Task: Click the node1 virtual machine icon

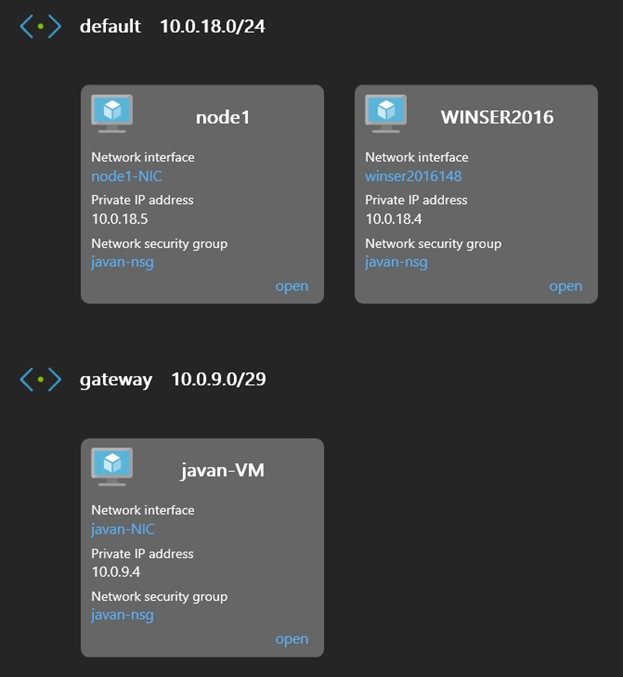Action: 112,113
